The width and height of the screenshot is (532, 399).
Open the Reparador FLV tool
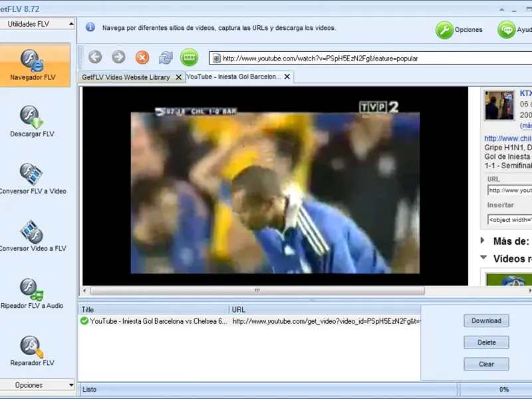pyautogui.click(x=32, y=351)
